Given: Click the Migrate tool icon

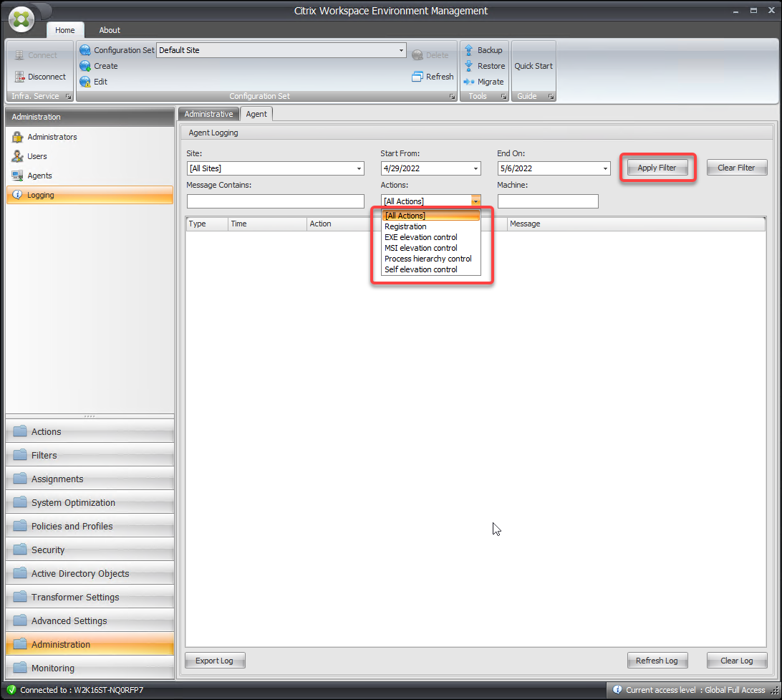Looking at the screenshot, I should (x=469, y=82).
